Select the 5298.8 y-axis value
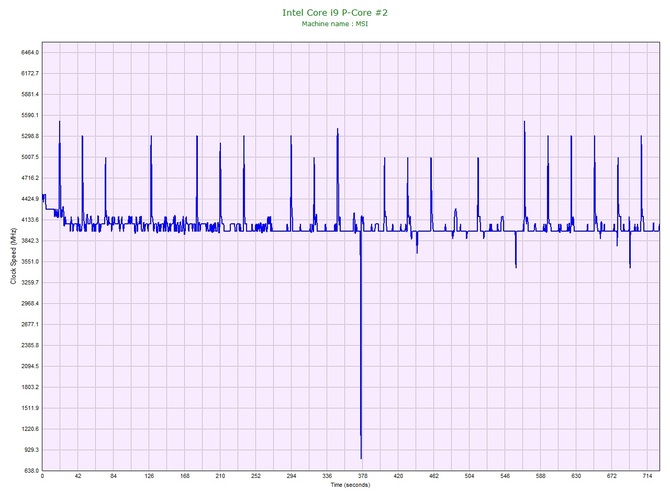This screenshot has height=502, width=670. pos(30,136)
